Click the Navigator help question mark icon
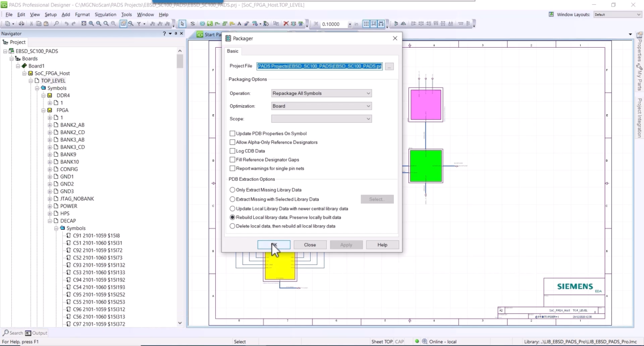The width and height of the screenshot is (644, 346). click(165, 33)
